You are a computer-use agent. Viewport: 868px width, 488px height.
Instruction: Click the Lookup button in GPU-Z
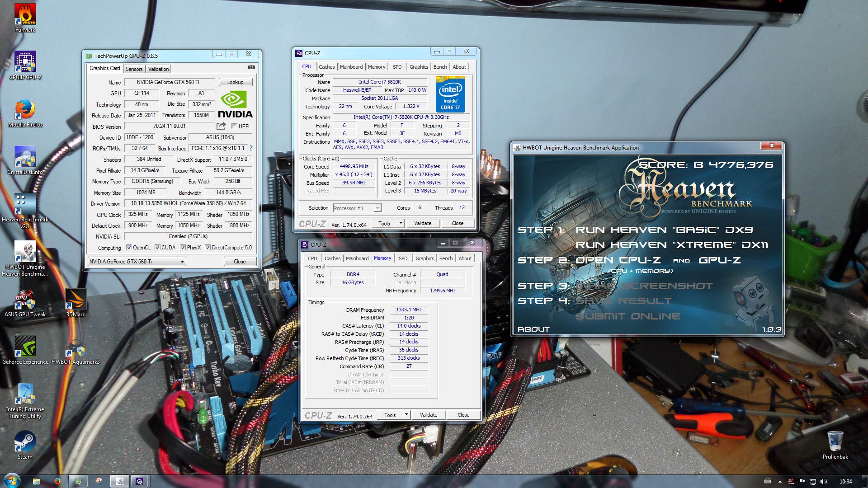235,82
